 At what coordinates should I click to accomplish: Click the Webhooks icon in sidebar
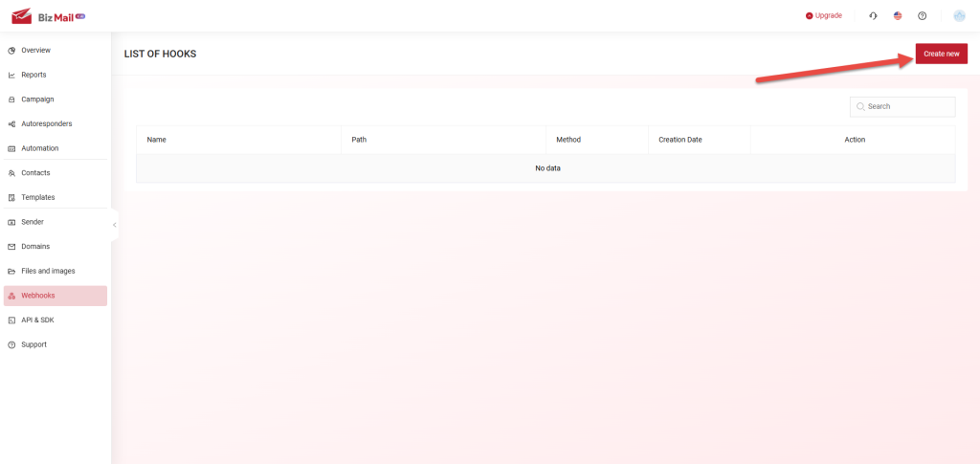[x=11, y=296]
